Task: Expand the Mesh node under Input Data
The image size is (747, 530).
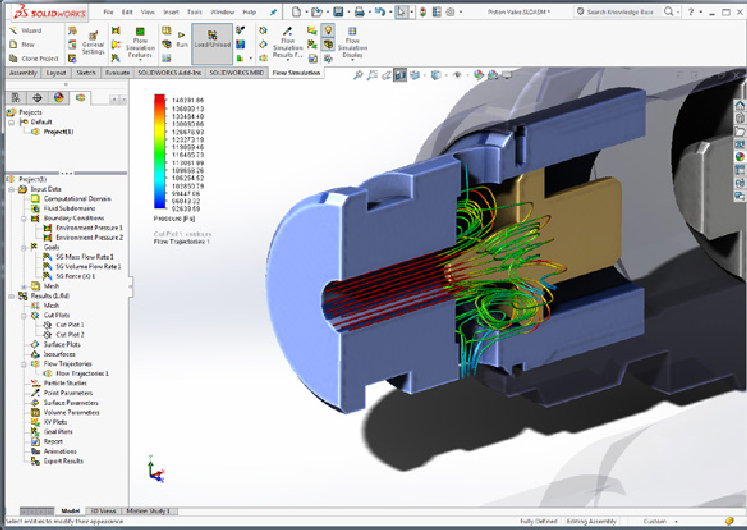Action: (23, 286)
